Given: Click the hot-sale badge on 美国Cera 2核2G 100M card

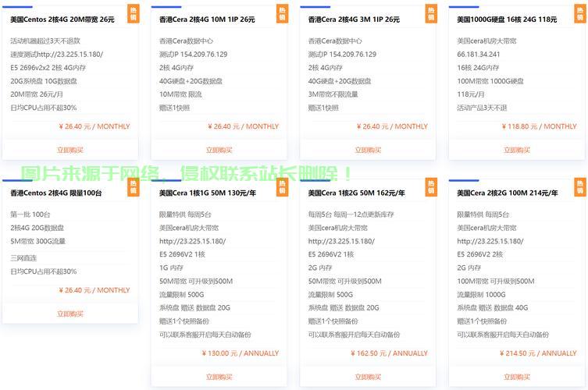Looking at the screenshot, I should [579, 187].
